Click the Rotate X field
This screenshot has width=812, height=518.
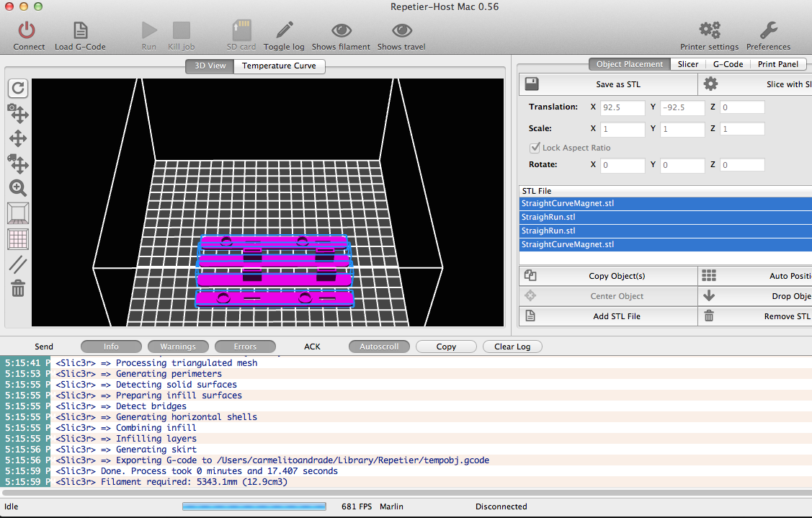coord(623,165)
